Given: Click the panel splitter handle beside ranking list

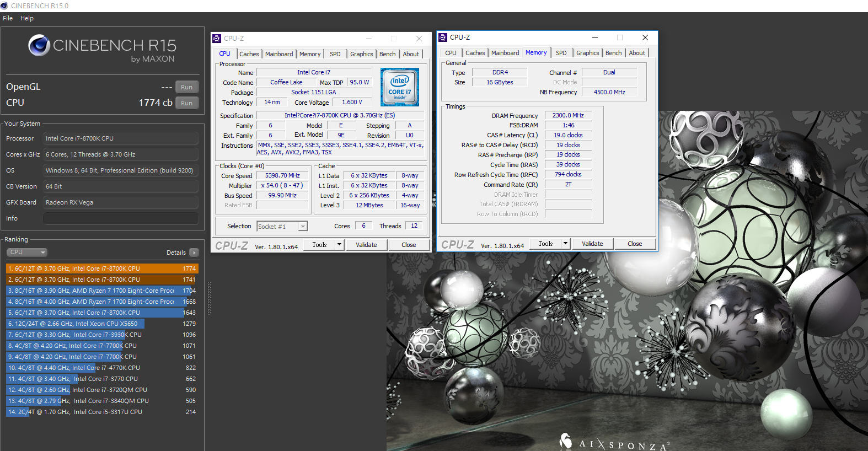Looking at the screenshot, I should click(209, 298).
